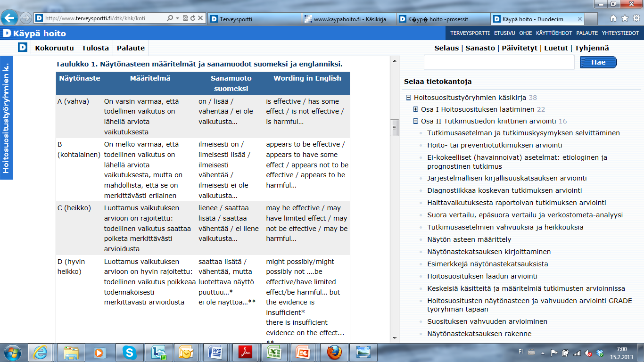Image resolution: width=644 pixels, height=362 pixels.
Task: Open Windows Explorer folder in taskbar
Action: [x=71, y=352]
